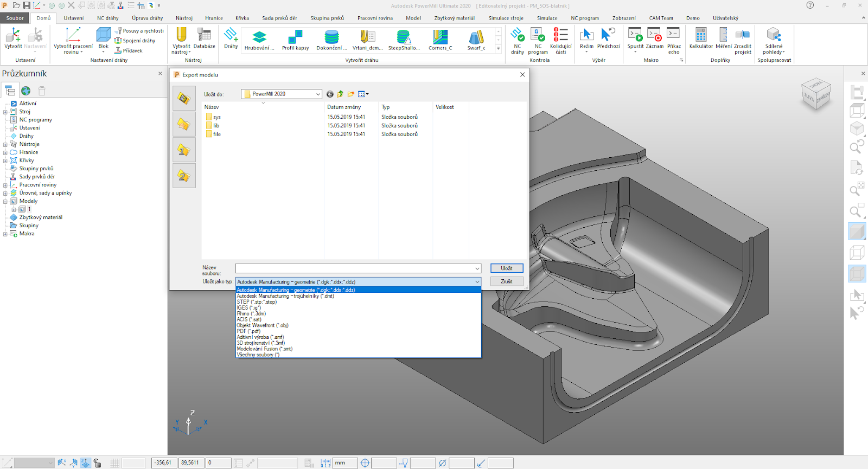The width and height of the screenshot is (868, 469).
Task: Select the Hrubování strategy icon
Action: [259, 37]
